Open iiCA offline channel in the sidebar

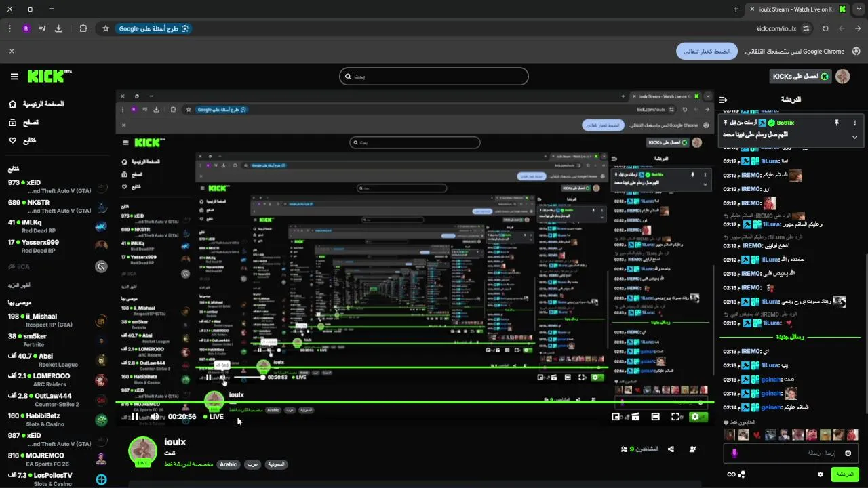[58, 266]
